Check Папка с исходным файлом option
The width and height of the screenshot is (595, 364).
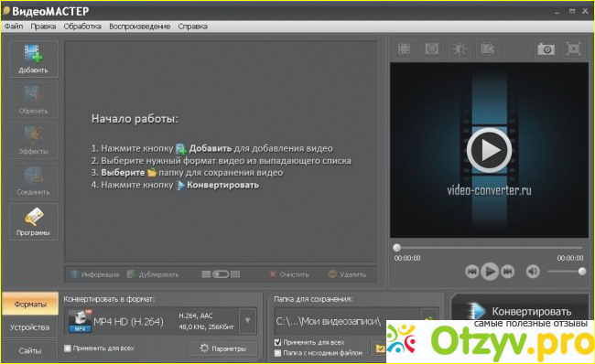pos(277,353)
